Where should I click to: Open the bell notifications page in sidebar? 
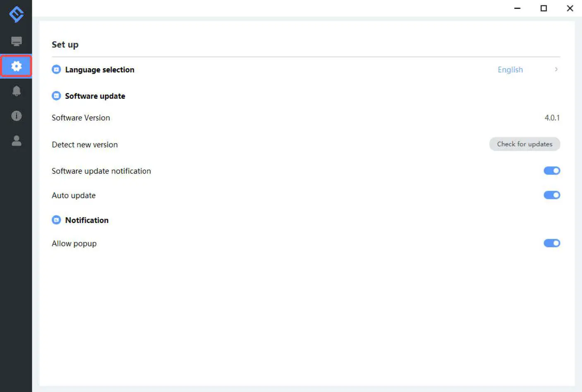point(16,91)
